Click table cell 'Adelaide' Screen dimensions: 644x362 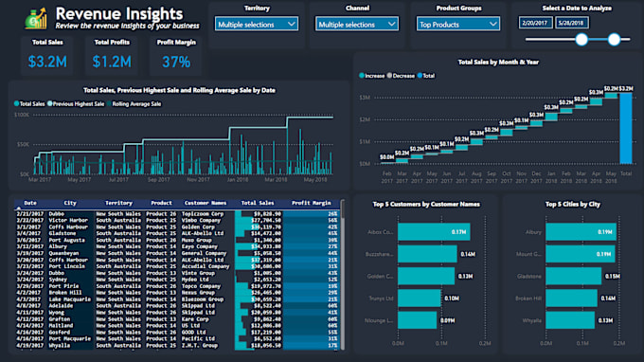click(x=61, y=306)
